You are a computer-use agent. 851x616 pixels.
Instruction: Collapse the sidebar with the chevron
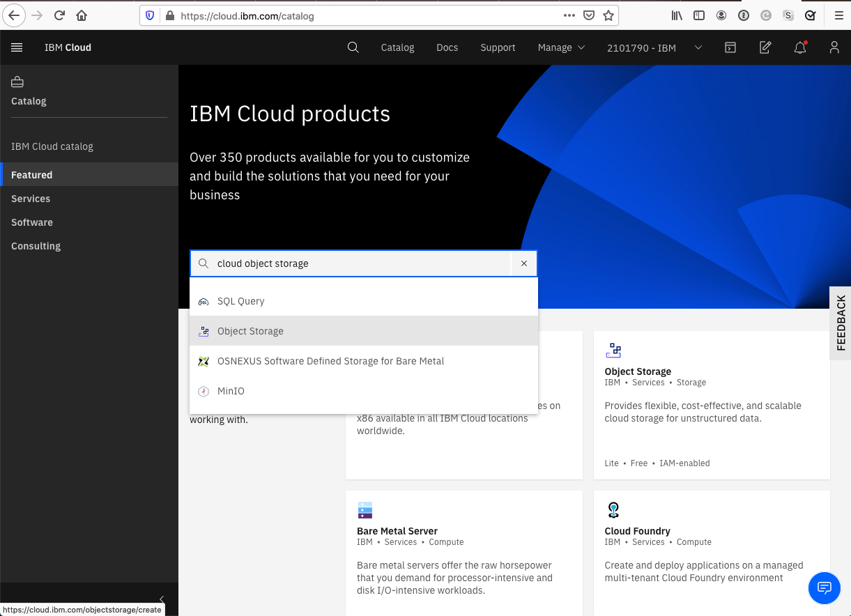[162, 599]
